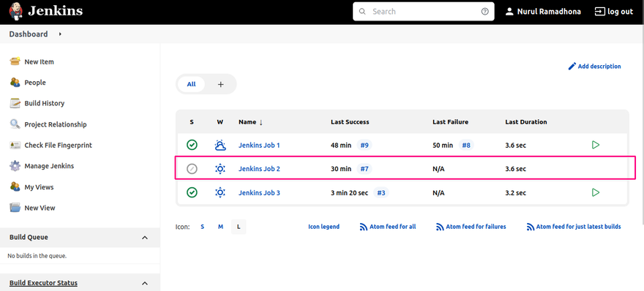Click RSS icon next to Atom feed for failures
Screen dimensions: 644x291
(440, 227)
